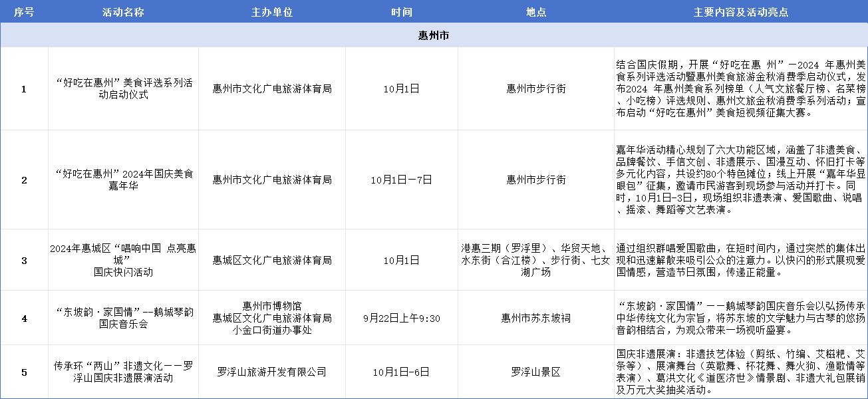Image resolution: width=868 pixels, height=399 pixels.
Task: Select the 惠州市苏东坡祠 location cell
Action: tap(536, 318)
